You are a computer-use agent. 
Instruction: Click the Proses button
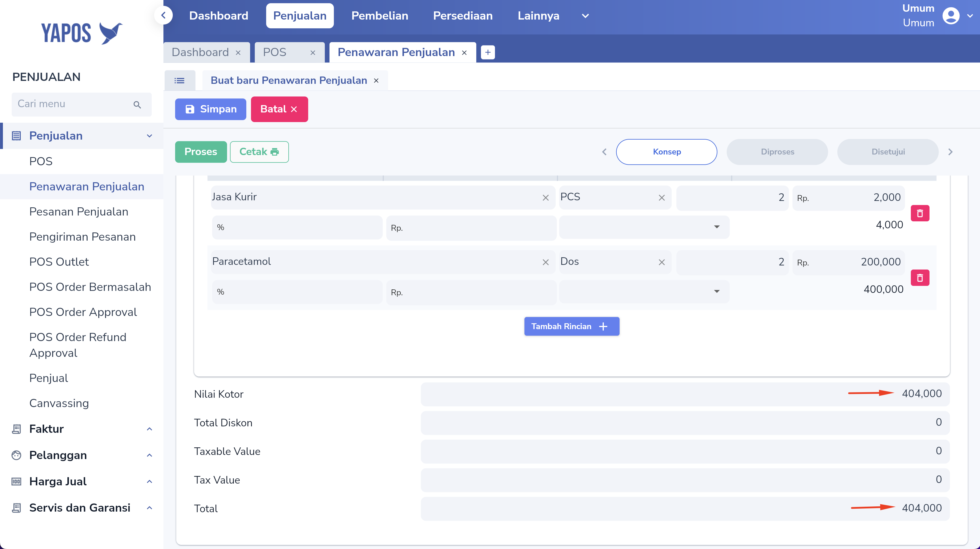(201, 152)
